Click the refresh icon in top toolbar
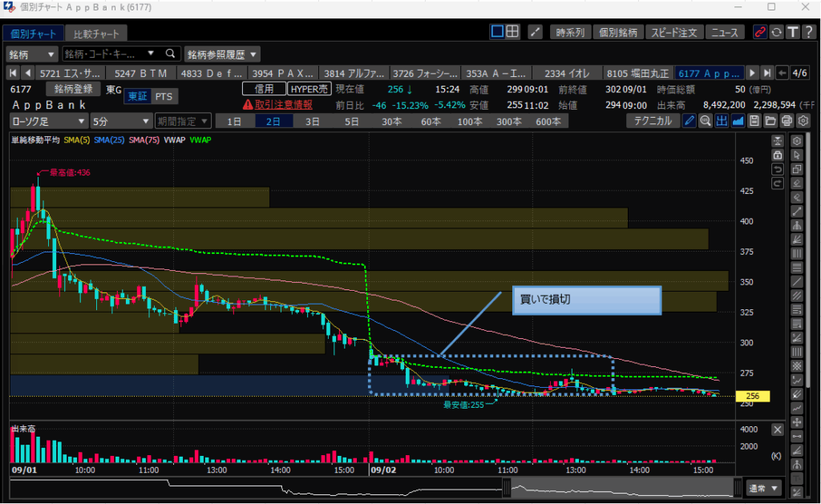 click(x=775, y=32)
